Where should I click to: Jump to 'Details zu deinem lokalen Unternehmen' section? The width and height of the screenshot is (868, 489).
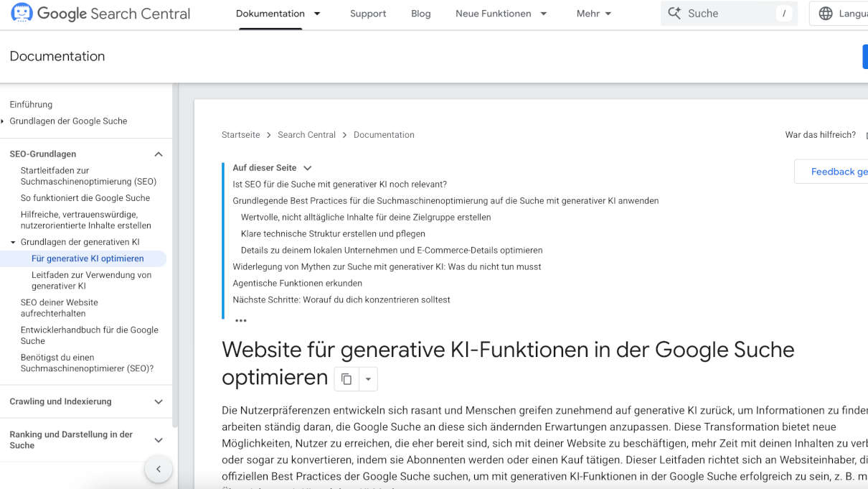coord(392,251)
